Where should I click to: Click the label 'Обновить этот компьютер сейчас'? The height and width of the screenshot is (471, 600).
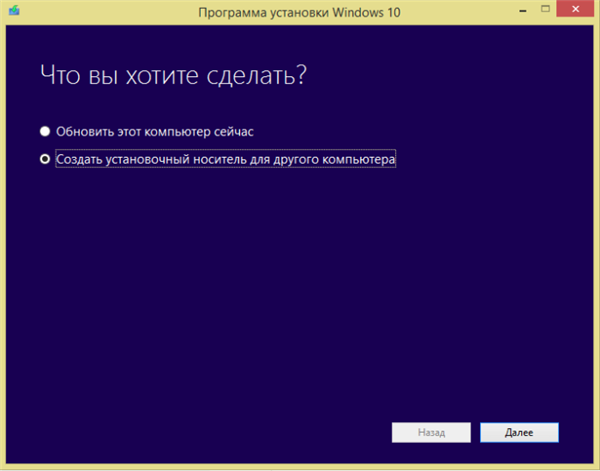point(155,132)
